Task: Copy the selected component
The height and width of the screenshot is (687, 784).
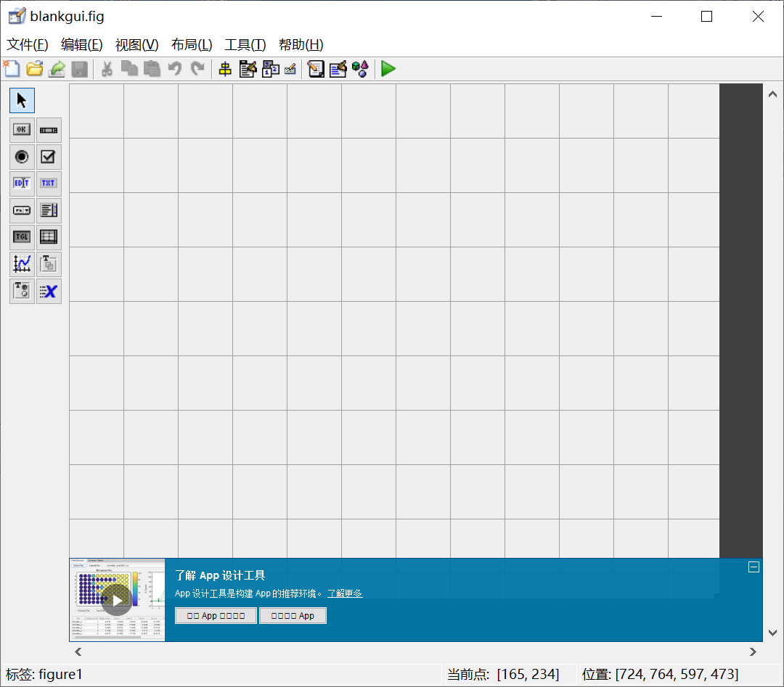Action: click(x=129, y=68)
